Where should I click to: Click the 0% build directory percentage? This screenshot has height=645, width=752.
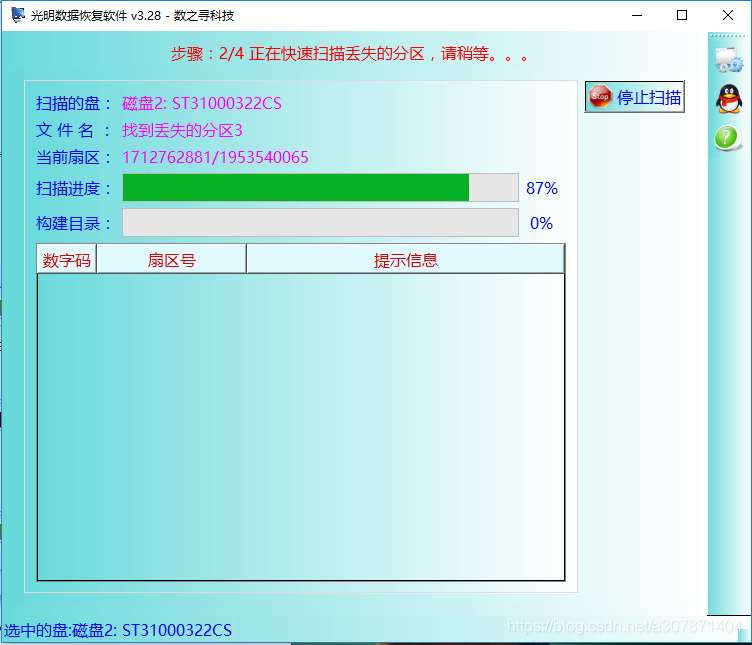(541, 223)
